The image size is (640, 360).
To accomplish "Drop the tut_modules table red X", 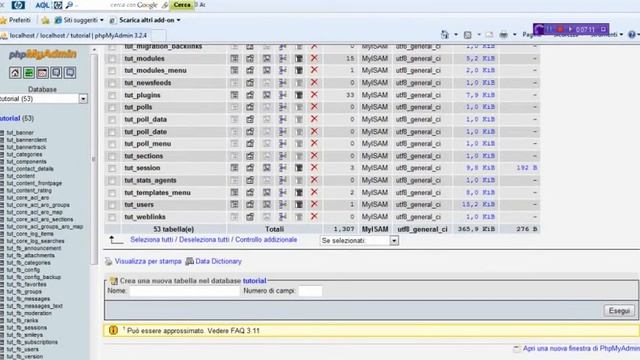I will tap(314, 58).
